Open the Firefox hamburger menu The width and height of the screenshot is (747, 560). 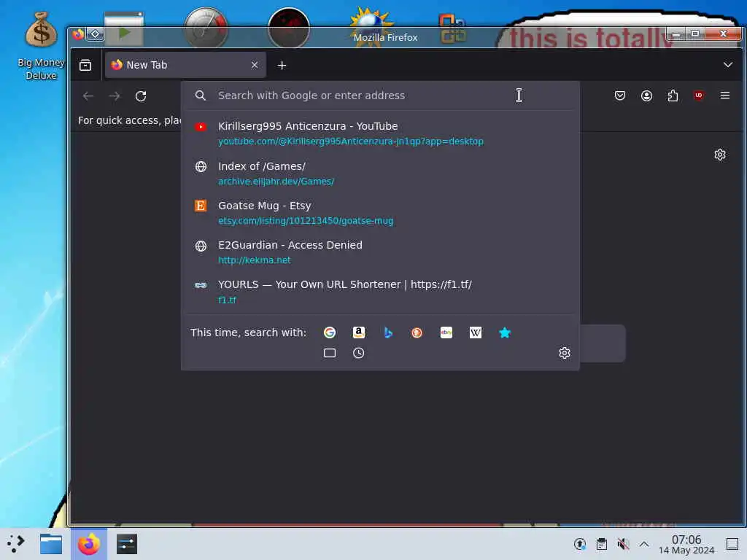tap(724, 96)
